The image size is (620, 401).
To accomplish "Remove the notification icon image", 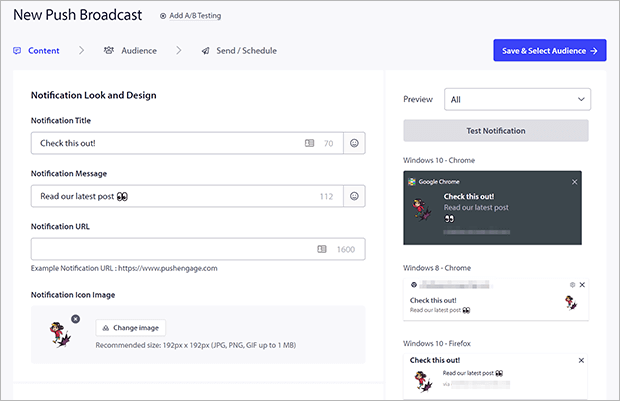I will pyautogui.click(x=76, y=319).
